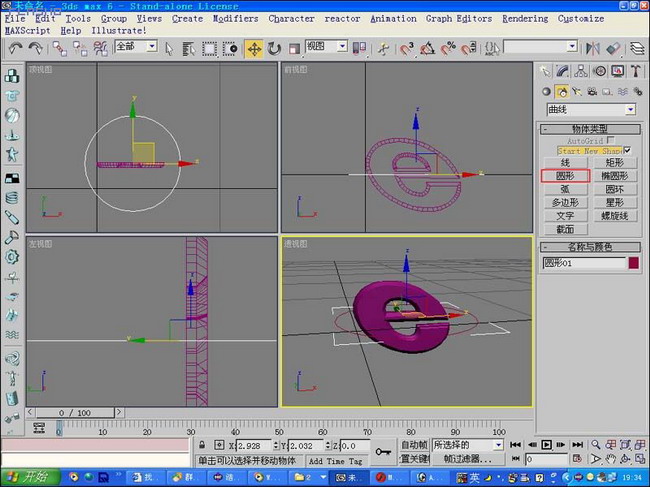
Task: Toggle the 3D Snap magnet icon
Action: [x=407, y=49]
